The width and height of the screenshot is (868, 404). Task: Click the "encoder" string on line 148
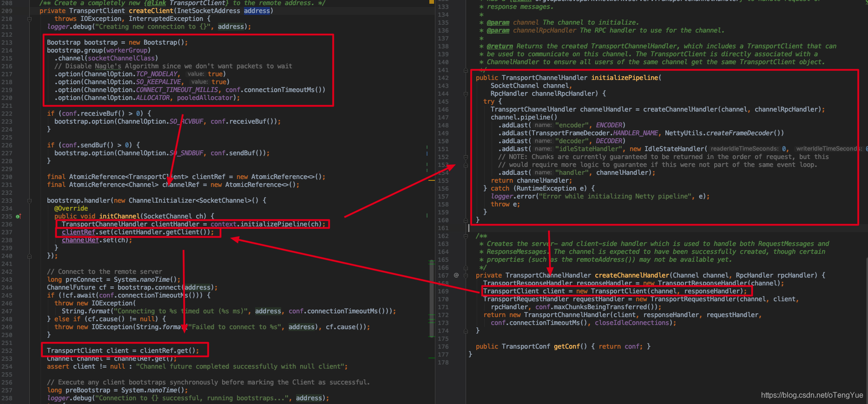click(572, 125)
